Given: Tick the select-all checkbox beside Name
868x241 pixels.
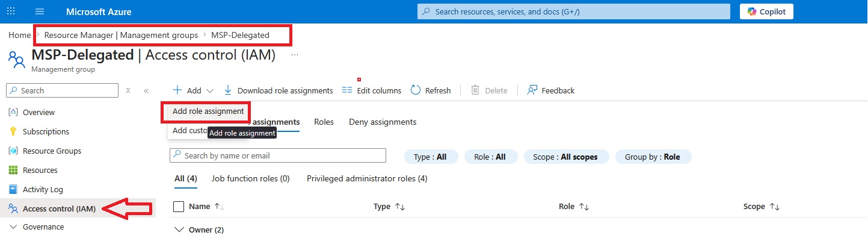Looking at the screenshot, I should [179, 207].
